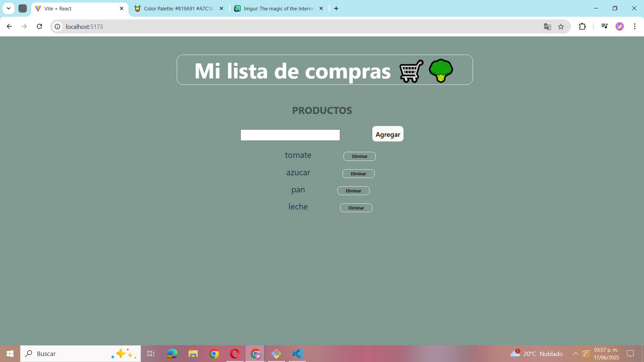
Task: Close the Vite + React tab
Action: 121,8
